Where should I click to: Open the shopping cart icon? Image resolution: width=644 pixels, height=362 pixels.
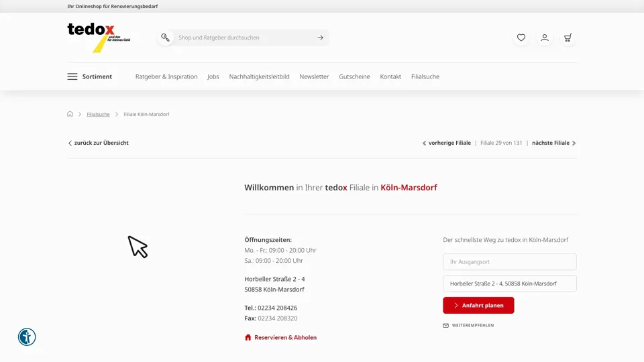(x=568, y=38)
